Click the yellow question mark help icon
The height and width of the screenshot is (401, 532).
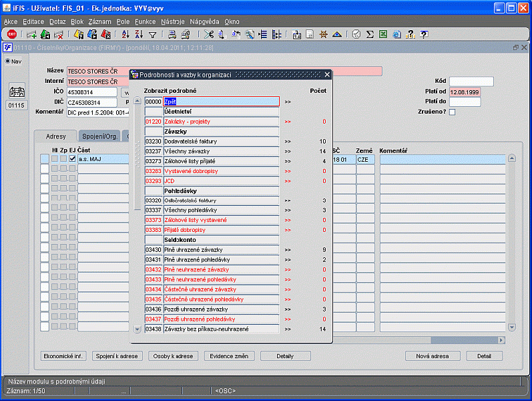point(411,34)
